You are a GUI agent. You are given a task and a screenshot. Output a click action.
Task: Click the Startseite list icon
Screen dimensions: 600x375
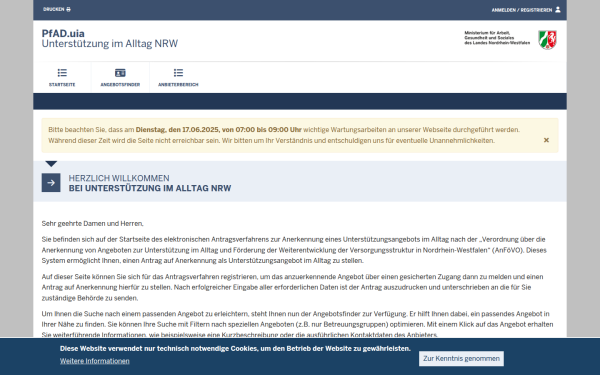tap(62, 73)
